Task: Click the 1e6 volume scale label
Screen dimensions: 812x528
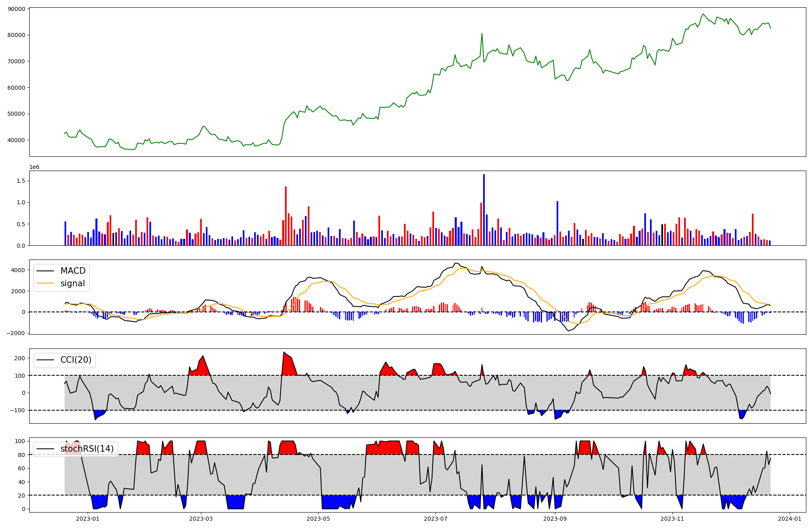Action: (34, 167)
